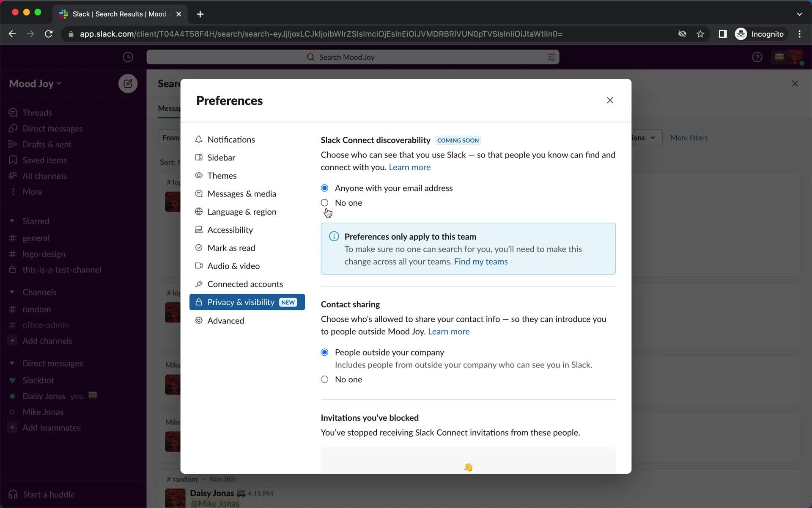
Task: Open Notifications preferences section
Action: (231, 139)
